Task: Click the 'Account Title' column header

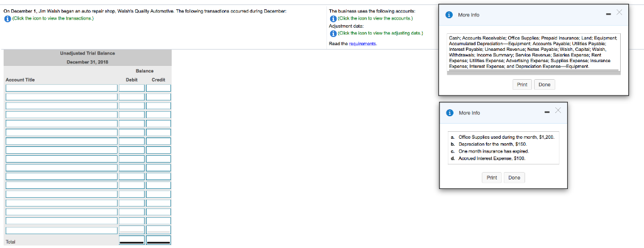Action: (x=20, y=80)
